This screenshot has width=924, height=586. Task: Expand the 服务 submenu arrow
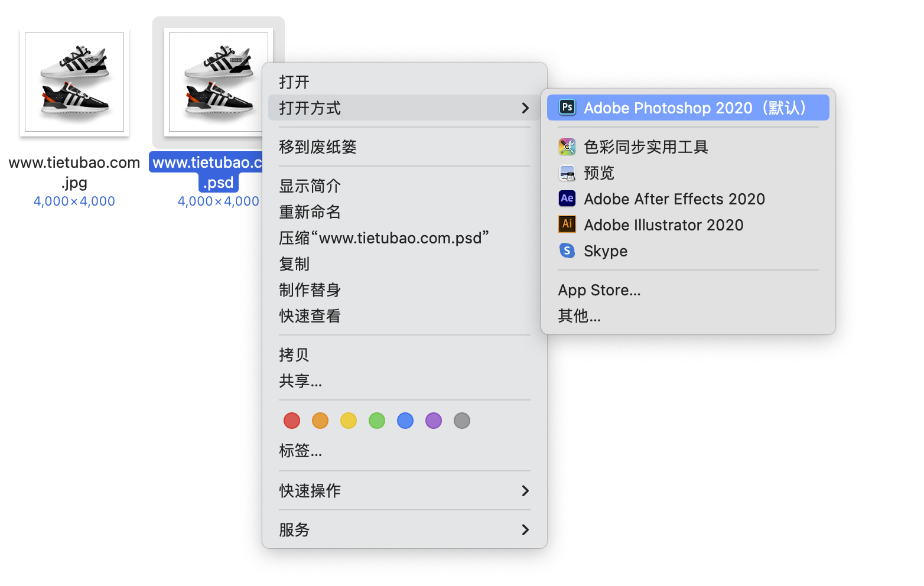[x=525, y=530]
